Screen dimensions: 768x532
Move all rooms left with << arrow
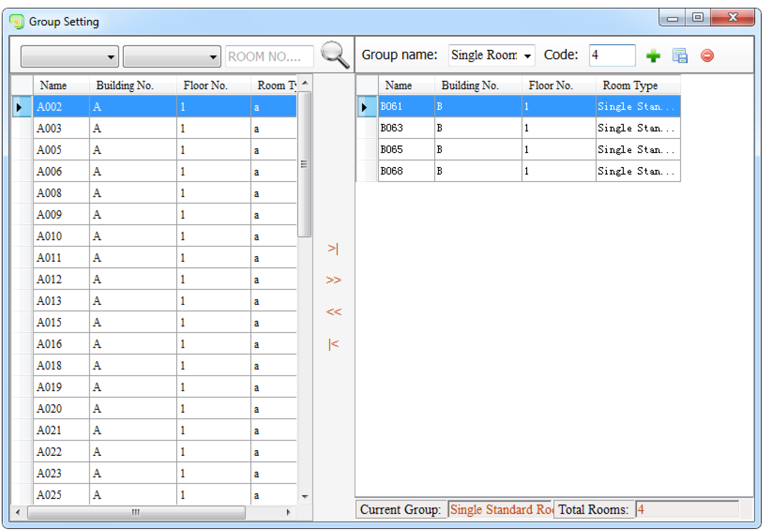pos(333,312)
